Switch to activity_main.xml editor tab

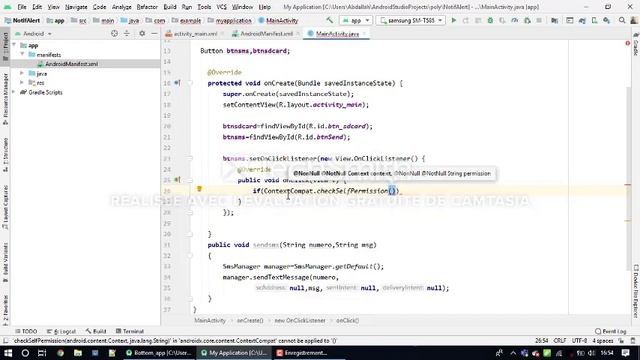[x=195, y=34]
